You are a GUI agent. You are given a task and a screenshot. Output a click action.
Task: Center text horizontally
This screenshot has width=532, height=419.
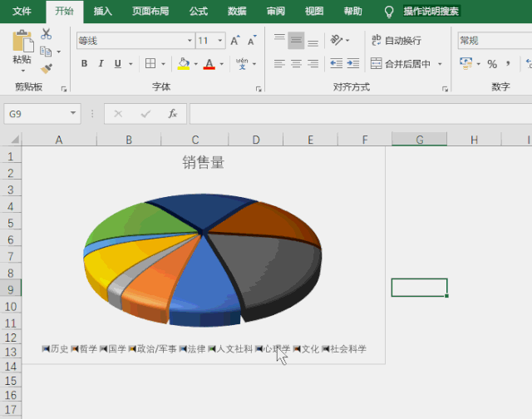pos(296,64)
